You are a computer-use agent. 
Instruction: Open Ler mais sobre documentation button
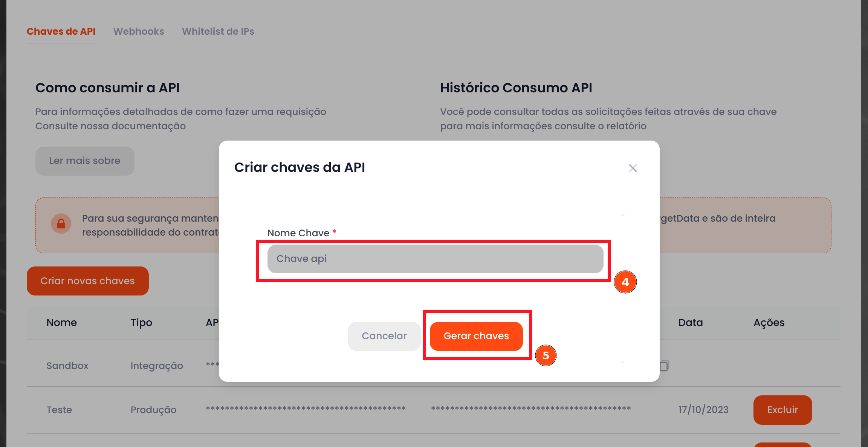85,161
